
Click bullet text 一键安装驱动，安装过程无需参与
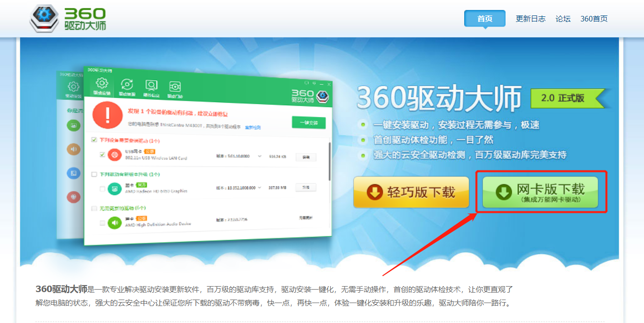[x=457, y=125]
